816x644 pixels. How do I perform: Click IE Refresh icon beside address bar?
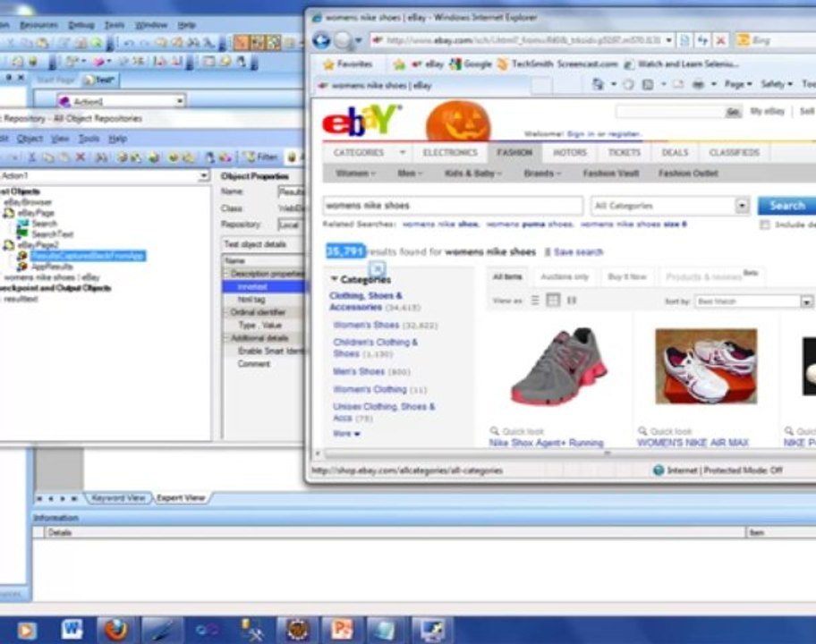(x=703, y=40)
